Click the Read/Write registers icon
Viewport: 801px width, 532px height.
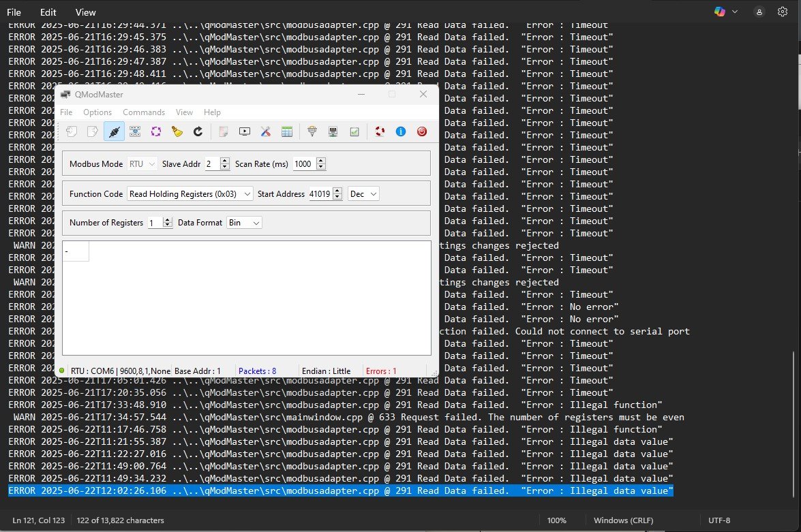tap(135, 131)
